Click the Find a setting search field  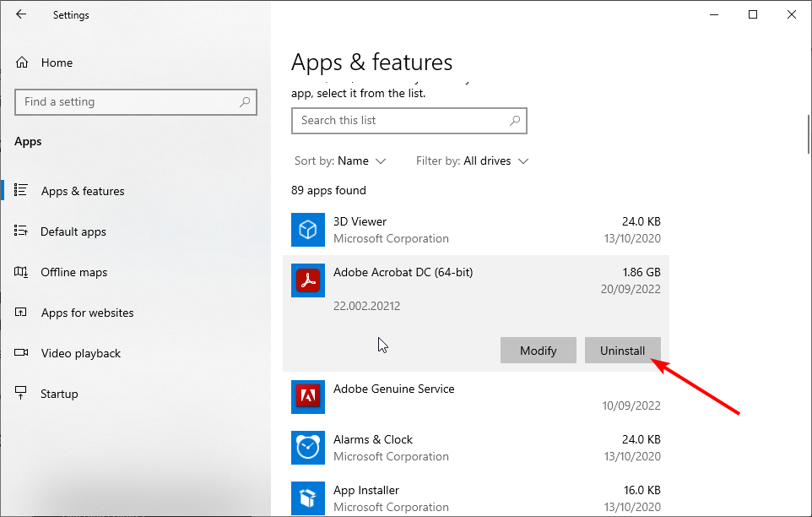pyautogui.click(x=135, y=101)
